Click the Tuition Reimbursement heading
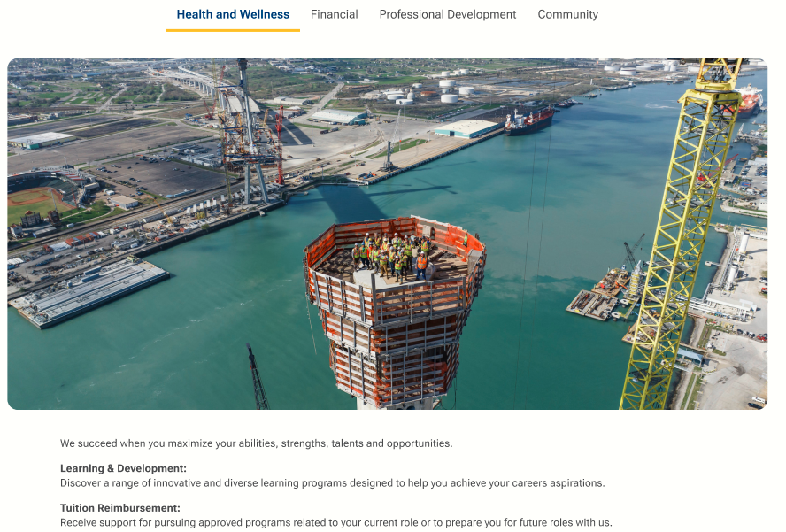786x532 pixels. 120,508
